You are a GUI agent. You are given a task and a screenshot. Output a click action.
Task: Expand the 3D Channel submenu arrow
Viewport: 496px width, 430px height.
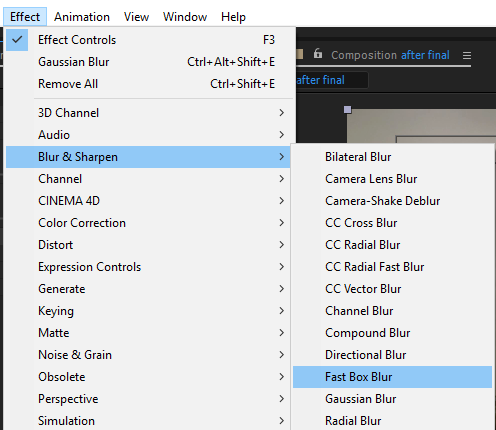282,113
